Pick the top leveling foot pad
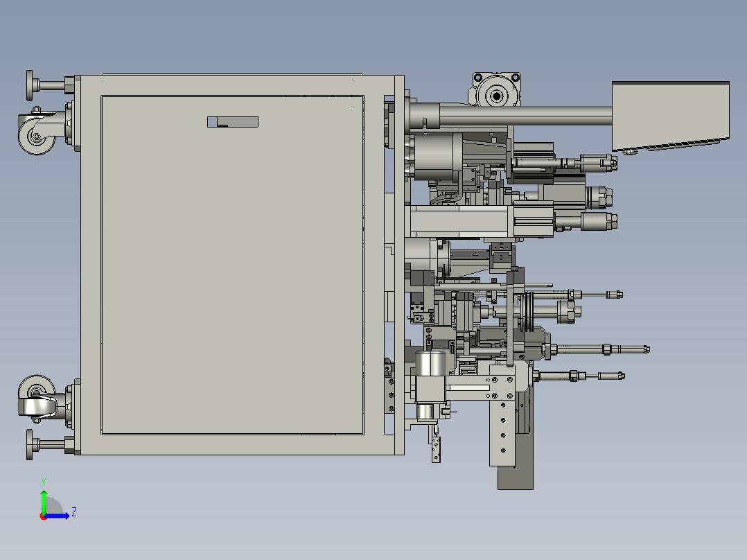747x560 pixels. coord(32,86)
